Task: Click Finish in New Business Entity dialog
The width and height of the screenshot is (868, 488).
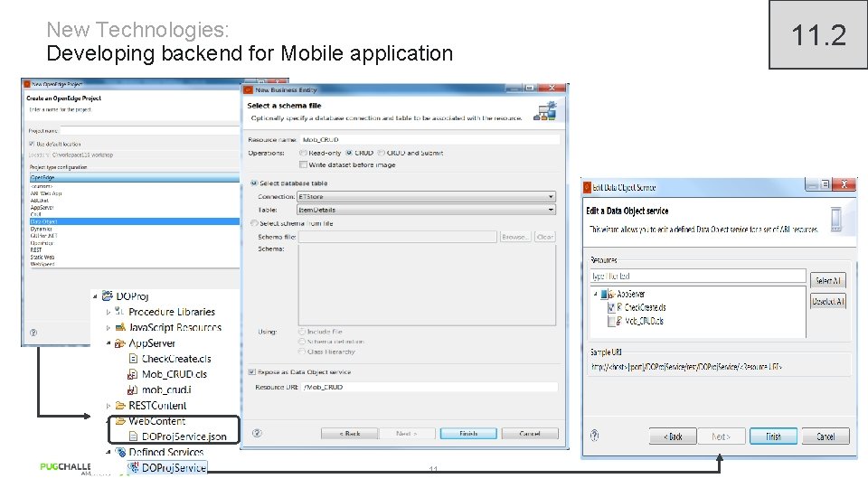Action: 468,434
